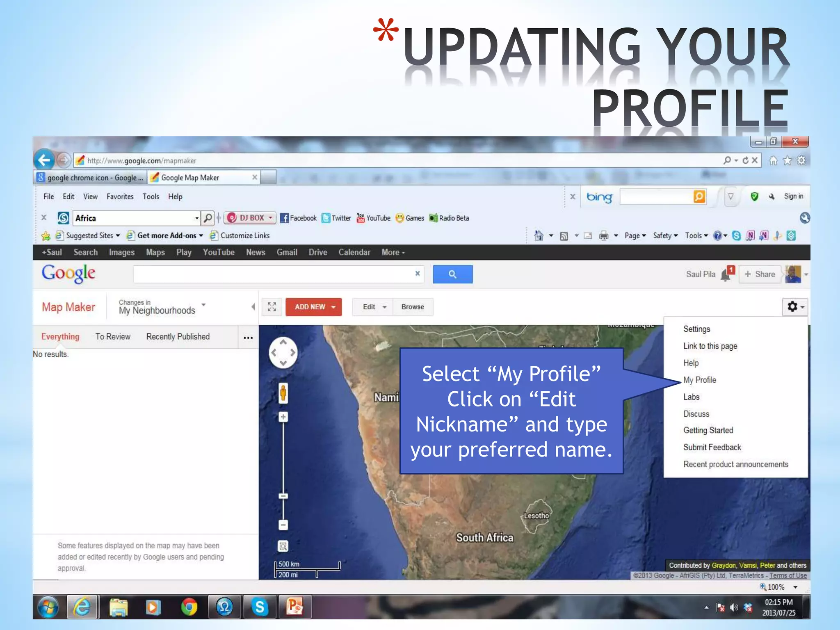Click the Submit Feedback menu entry

click(x=712, y=447)
